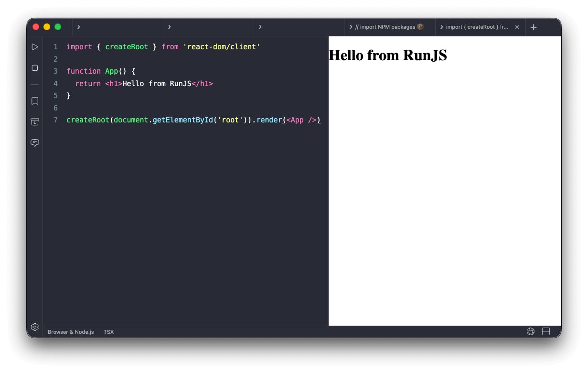This screenshot has height=373, width=588.
Task: Open the bookmark snippets icon in sidebar
Action: pyautogui.click(x=35, y=101)
